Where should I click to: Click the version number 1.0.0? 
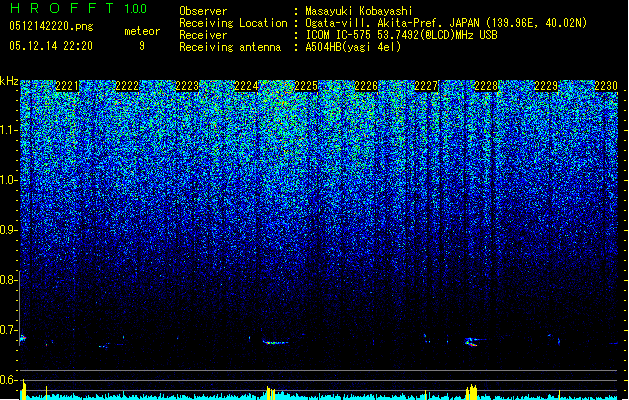pos(136,9)
